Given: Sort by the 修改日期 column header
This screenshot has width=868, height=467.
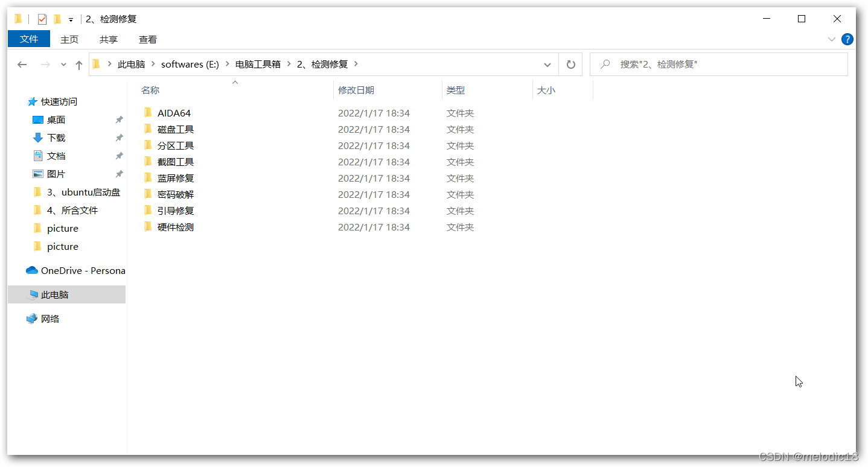Looking at the screenshot, I should tap(356, 90).
